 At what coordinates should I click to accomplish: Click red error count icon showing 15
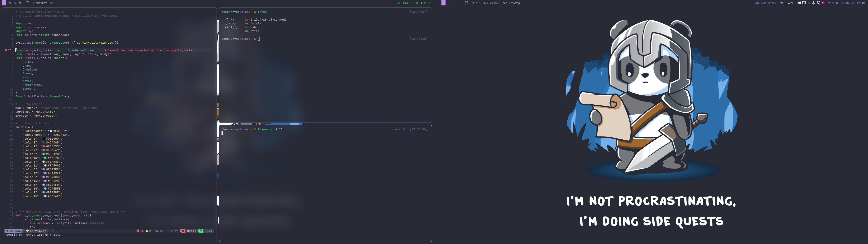[138, 231]
